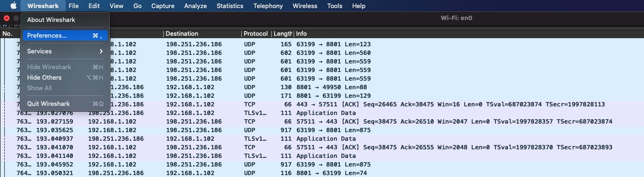Select TCP packet '443 → 57511 [ACK] Seq=26465'
This screenshot has height=177, width=644.
(x=322, y=104)
